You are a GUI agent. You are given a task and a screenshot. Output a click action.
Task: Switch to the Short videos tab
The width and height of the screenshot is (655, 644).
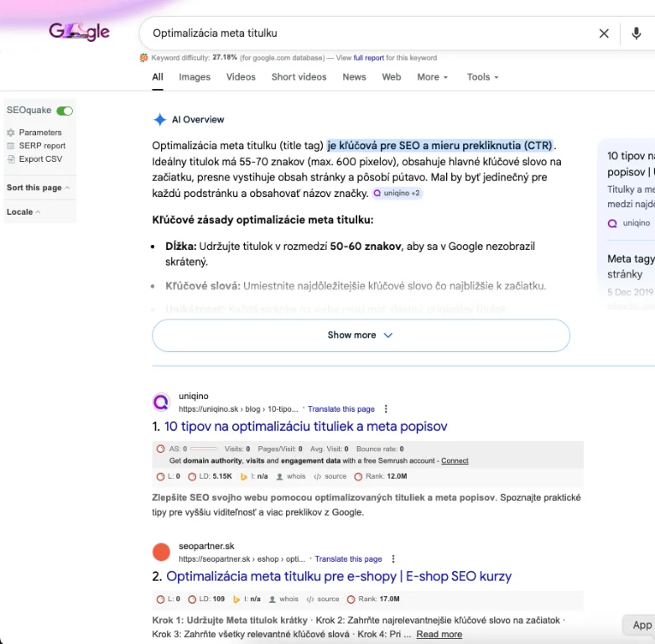coord(299,77)
